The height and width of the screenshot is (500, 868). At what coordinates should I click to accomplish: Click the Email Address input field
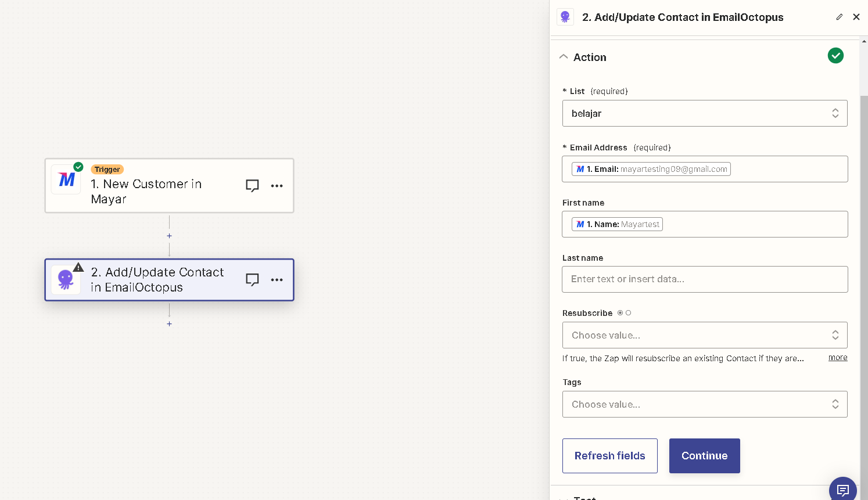(705, 169)
